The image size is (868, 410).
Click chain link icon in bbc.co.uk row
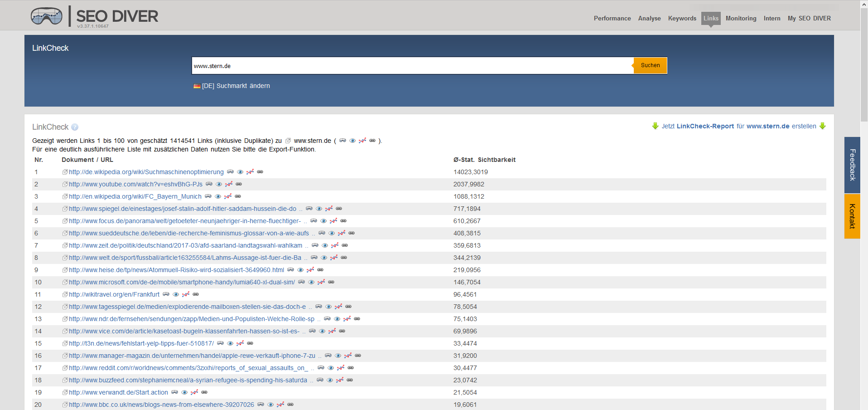[x=290, y=405]
